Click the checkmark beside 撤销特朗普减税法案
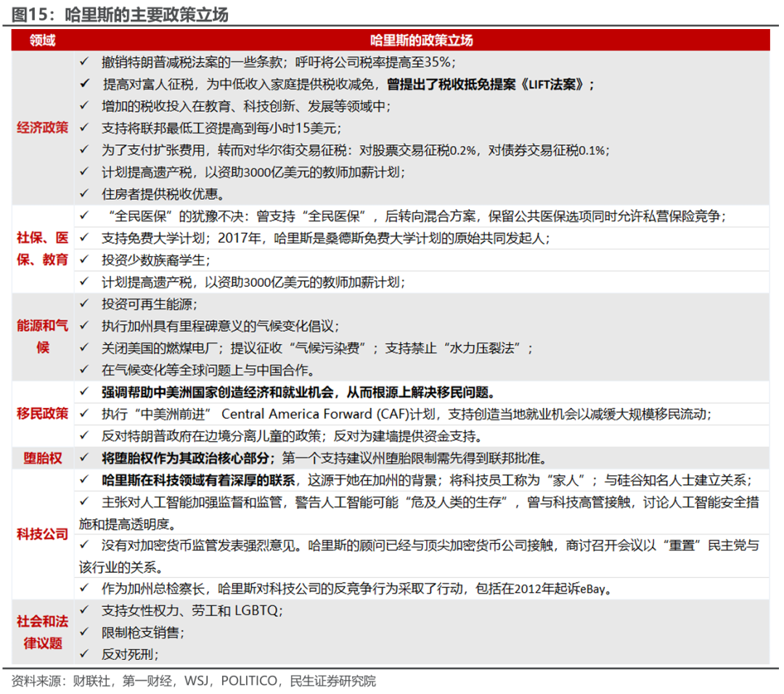784x694 pixels. click(x=84, y=62)
